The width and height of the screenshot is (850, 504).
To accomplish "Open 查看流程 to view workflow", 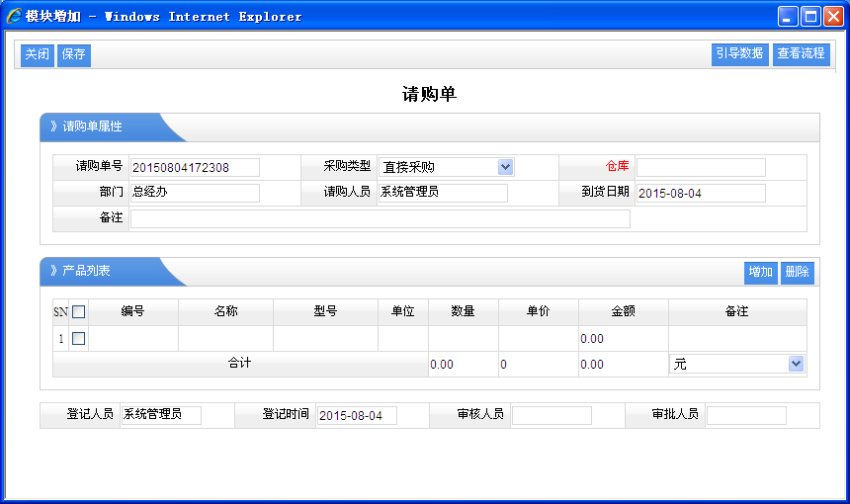I will coord(801,54).
